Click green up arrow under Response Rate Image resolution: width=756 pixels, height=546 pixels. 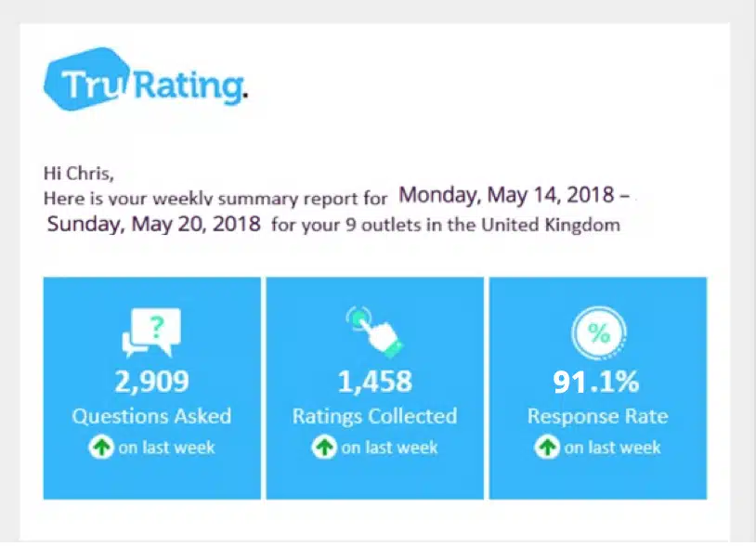[546, 448]
